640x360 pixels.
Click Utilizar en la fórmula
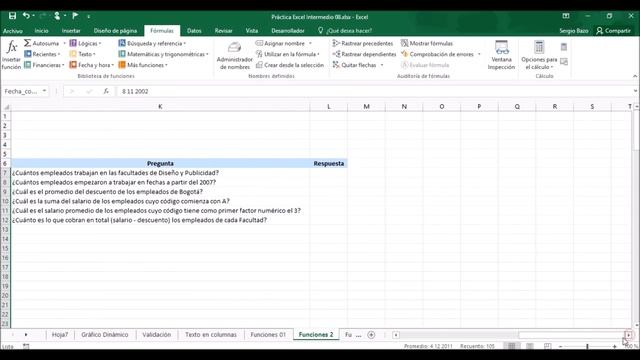click(287, 54)
